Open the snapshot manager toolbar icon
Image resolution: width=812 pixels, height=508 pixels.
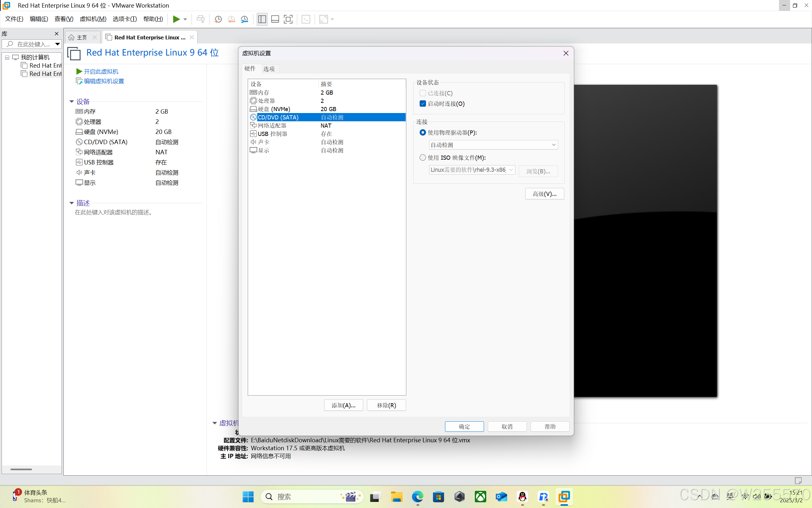(245, 19)
